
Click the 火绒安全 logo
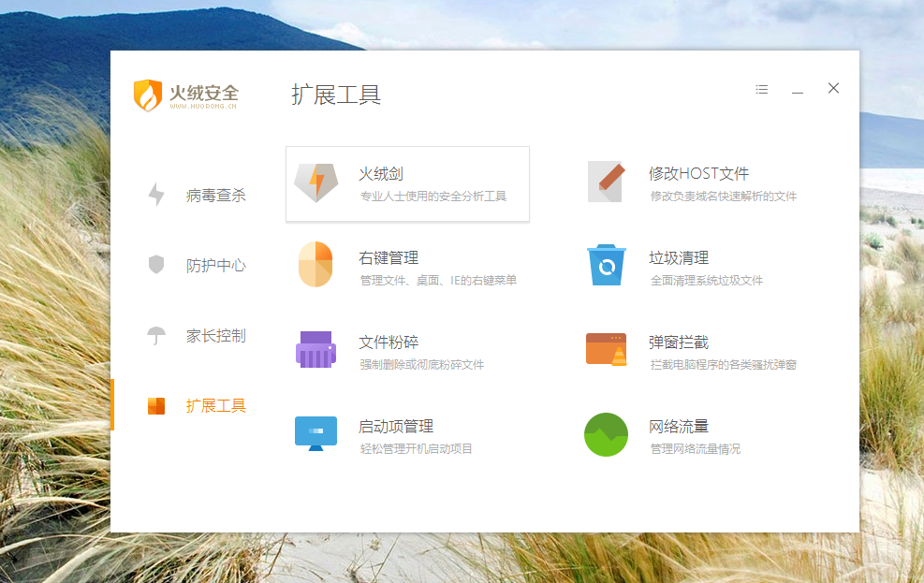pyautogui.click(x=185, y=95)
